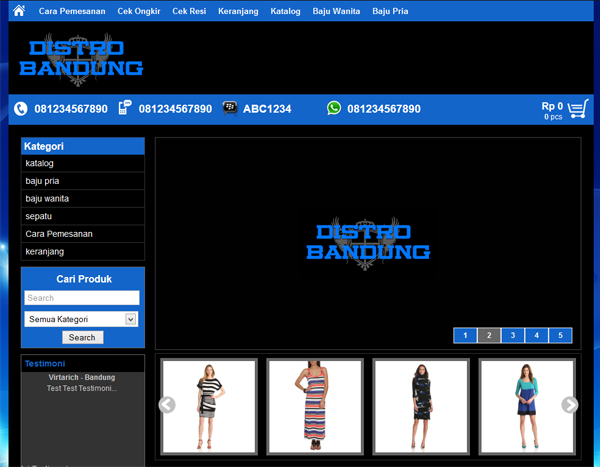Image resolution: width=600 pixels, height=467 pixels.
Task: Open the striped maxi dress thumbnail
Action: pos(315,406)
